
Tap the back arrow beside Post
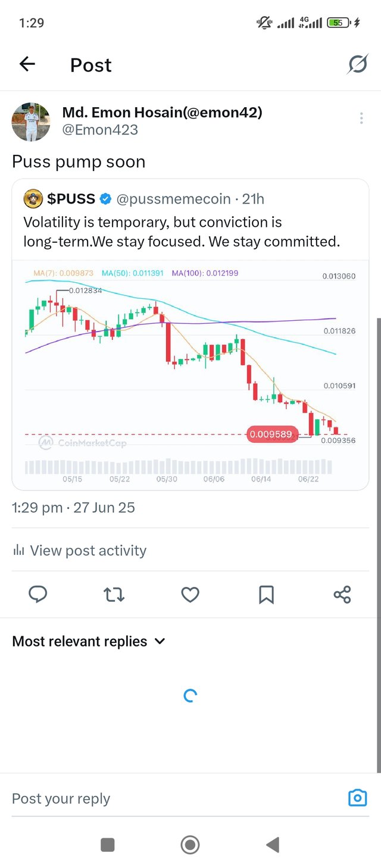pyautogui.click(x=27, y=64)
